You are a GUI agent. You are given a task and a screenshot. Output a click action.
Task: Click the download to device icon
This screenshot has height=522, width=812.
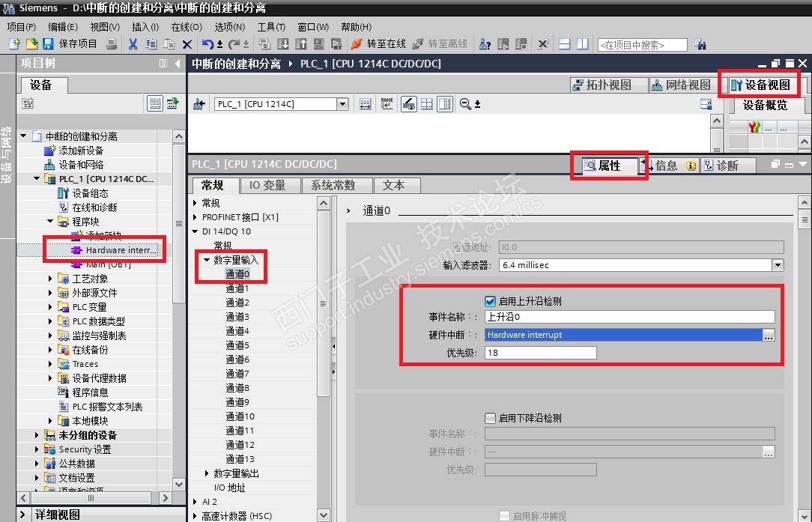[x=282, y=44]
